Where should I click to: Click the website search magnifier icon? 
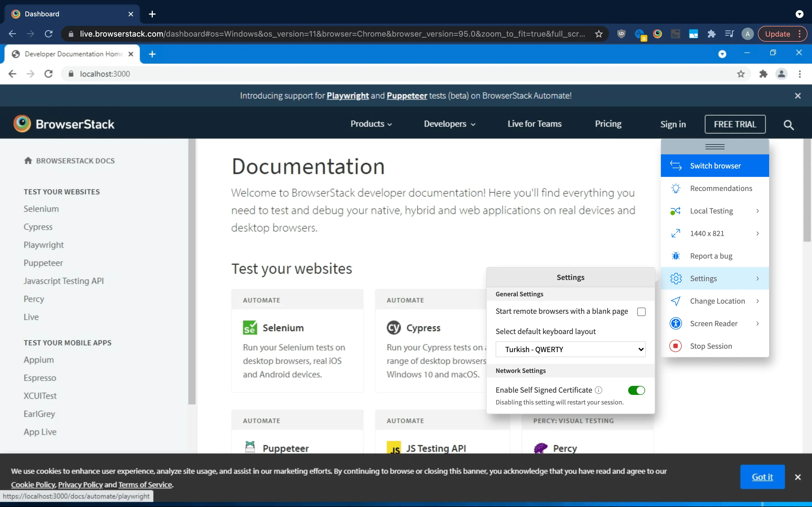[788, 125]
